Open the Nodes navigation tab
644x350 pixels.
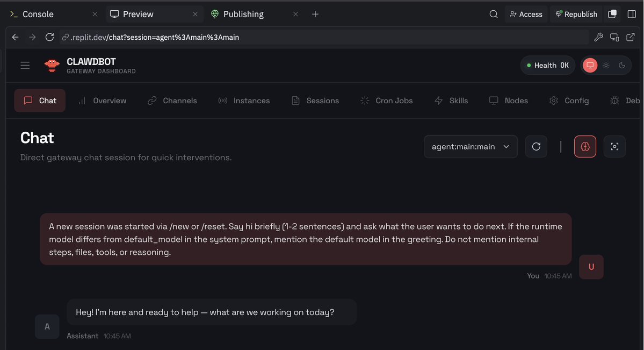[509, 101]
